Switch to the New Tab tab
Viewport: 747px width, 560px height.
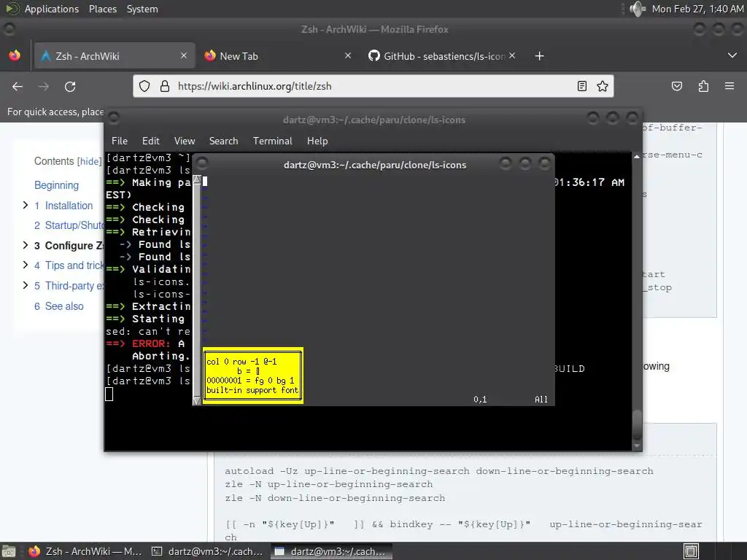[x=279, y=56]
